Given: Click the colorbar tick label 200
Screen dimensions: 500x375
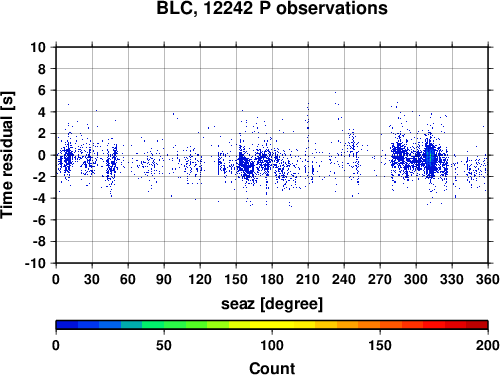Looking at the screenshot, I should (x=487, y=345).
